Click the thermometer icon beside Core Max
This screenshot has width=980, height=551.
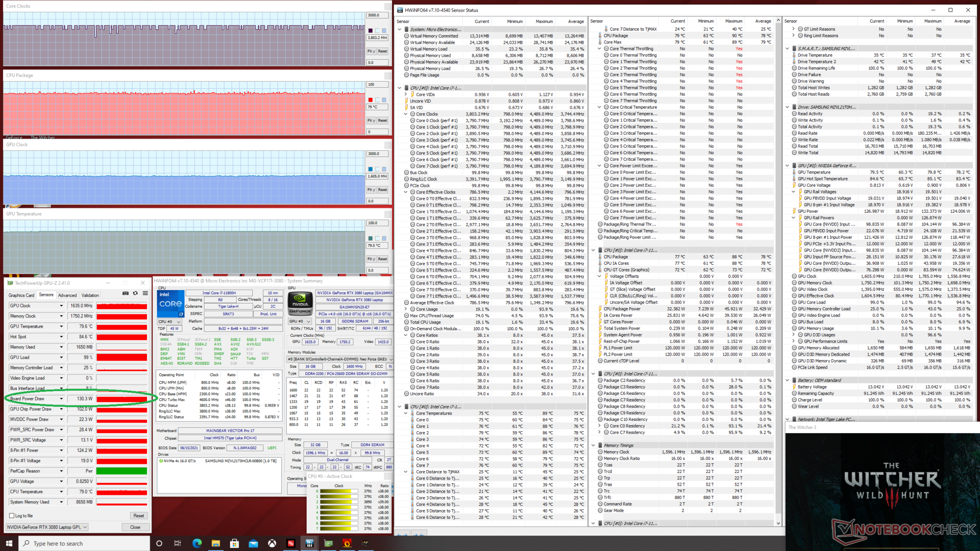tap(600, 42)
